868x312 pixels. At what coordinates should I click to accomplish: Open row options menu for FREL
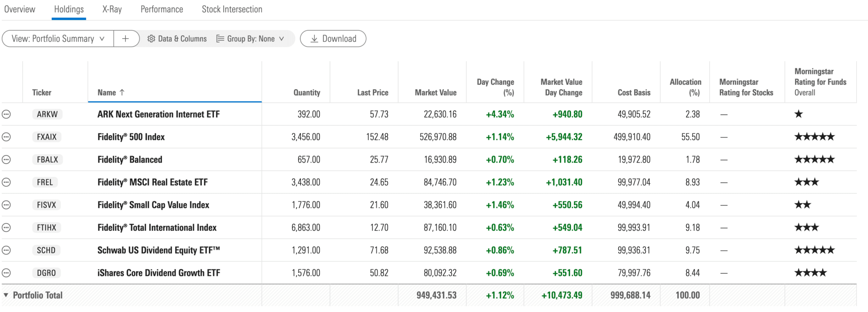[x=6, y=183]
